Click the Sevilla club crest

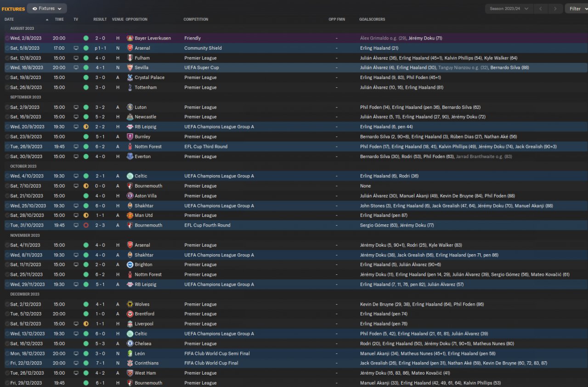click(x=130, y=68)
